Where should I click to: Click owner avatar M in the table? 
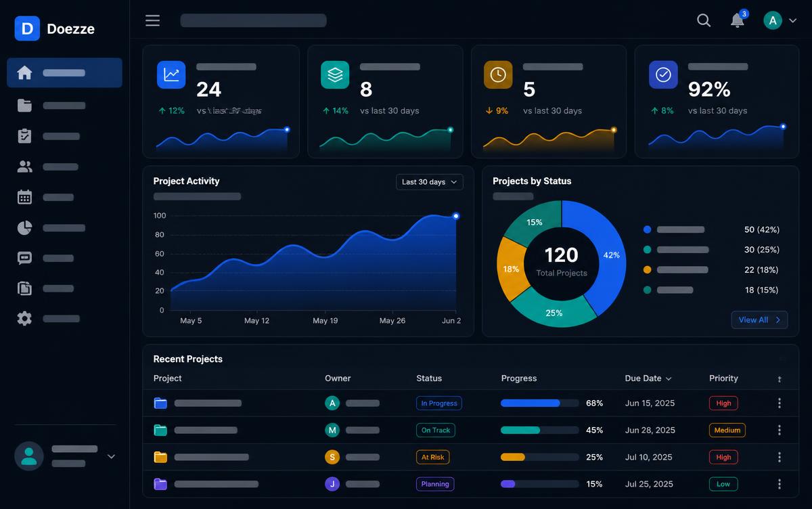(x=332, y=430)
